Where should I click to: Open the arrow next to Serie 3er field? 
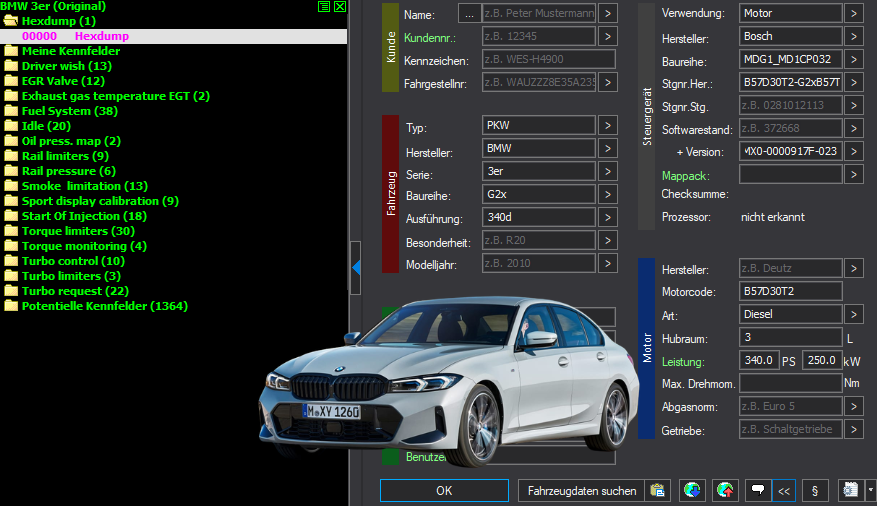(x=608, y=171)
